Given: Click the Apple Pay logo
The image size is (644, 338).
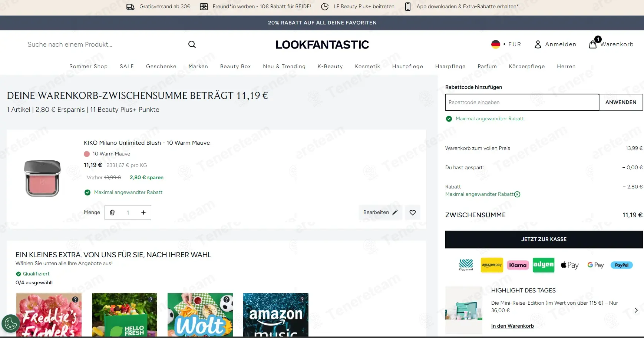Looking at the screenshot, I should [x=569, y=265].
